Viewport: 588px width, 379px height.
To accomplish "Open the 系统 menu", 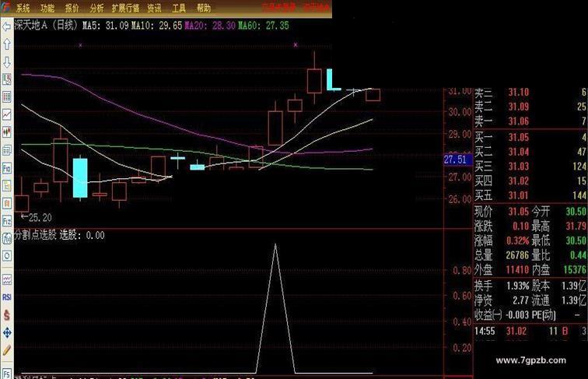I will tap(23, 8).
